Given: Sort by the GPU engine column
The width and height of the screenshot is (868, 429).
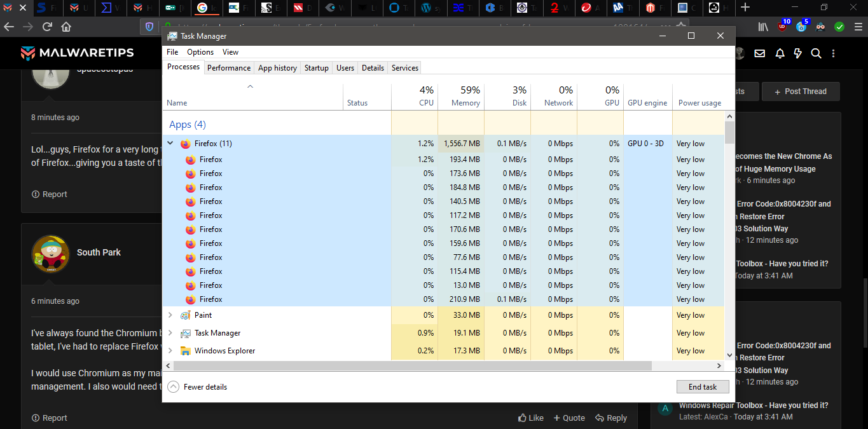Looking at the screenshot, I should [x=648, y=97].
